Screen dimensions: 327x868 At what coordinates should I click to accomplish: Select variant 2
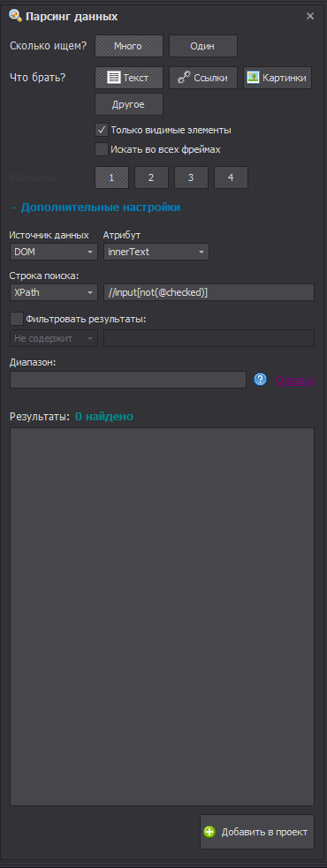pyautogui.click(x=151, y=177)
